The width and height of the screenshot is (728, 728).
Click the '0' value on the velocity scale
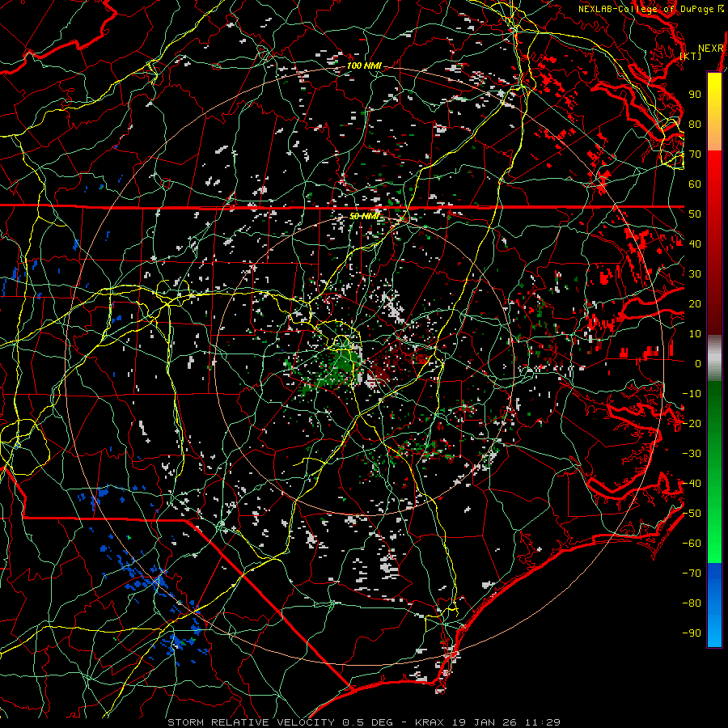coord(698,364)
